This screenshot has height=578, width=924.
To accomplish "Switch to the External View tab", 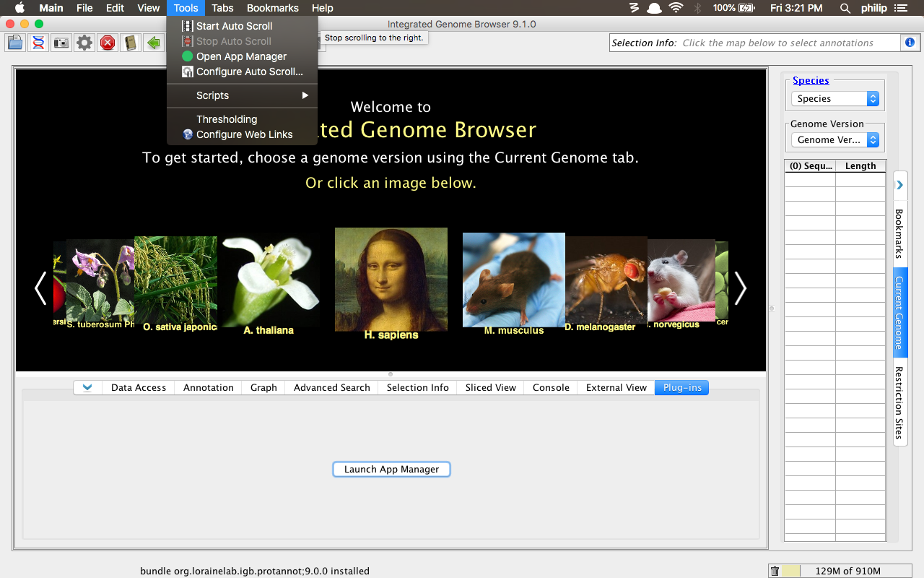I will [616, 388].
